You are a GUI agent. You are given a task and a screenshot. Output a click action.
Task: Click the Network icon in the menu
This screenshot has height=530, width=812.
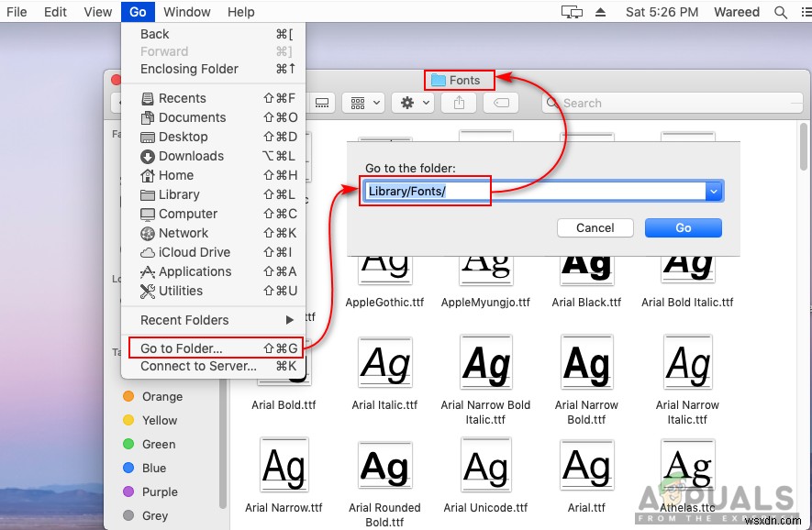point(150,233)
